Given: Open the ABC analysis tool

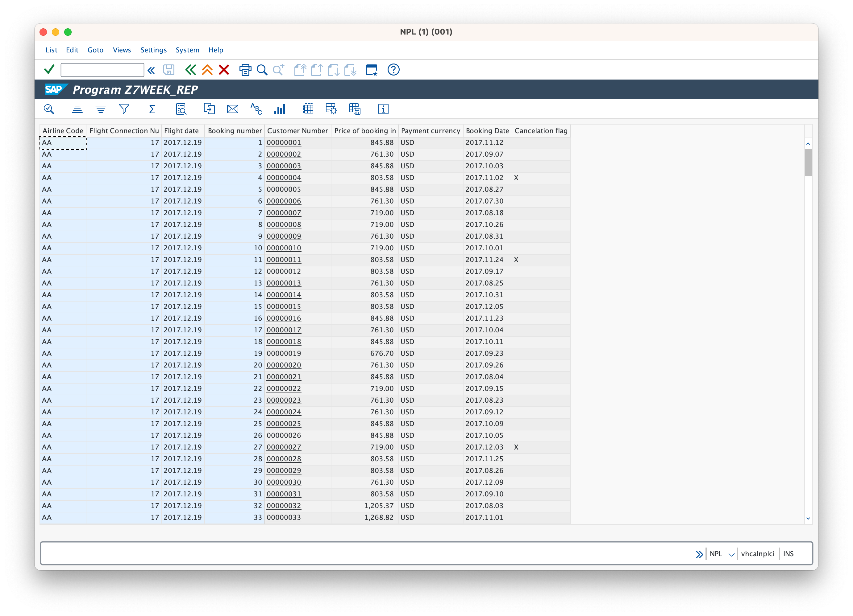Looking at the screenshot, I should 256,109.
